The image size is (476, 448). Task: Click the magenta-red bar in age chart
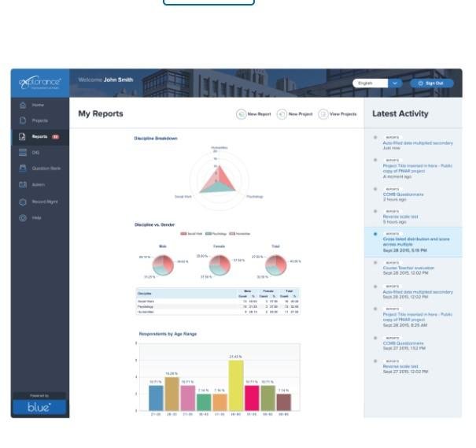tap(252, 398)
